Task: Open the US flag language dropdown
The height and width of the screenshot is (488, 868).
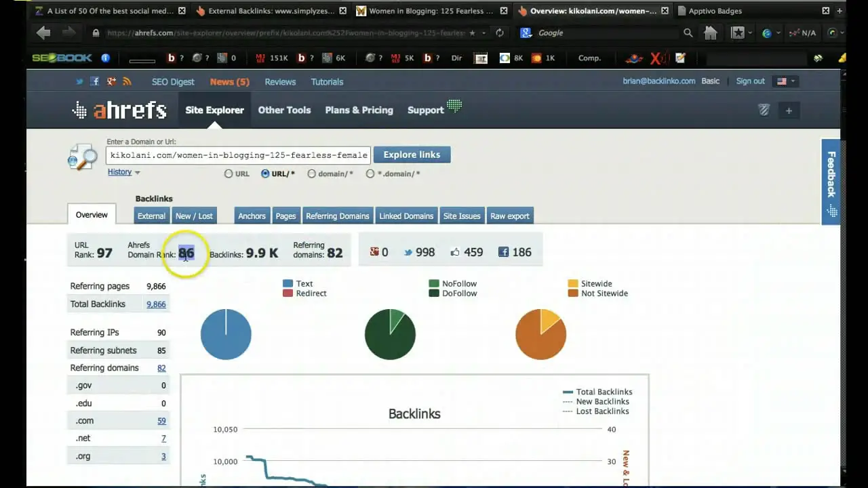Action: 787,81
